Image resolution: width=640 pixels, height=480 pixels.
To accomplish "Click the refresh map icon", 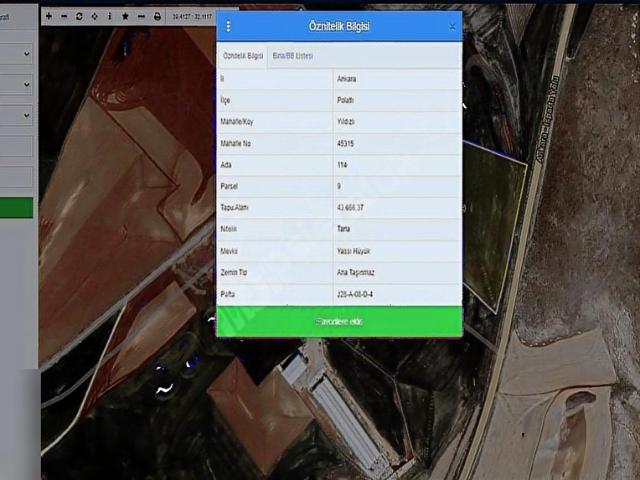I will tap(79, 16).
